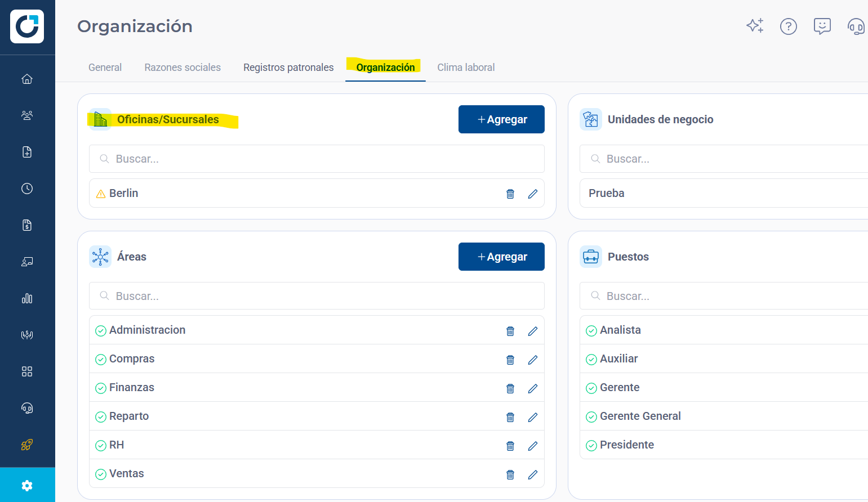This screenshot has width=868, height=502.
Task: Click the headset support icon in sidebar
Action: 27,408
